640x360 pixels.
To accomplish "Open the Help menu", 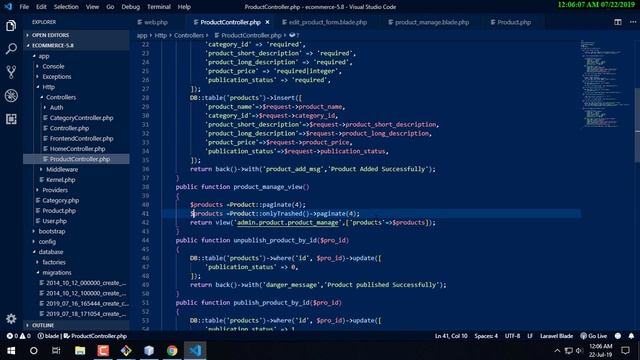I will (x=184, y=7).
